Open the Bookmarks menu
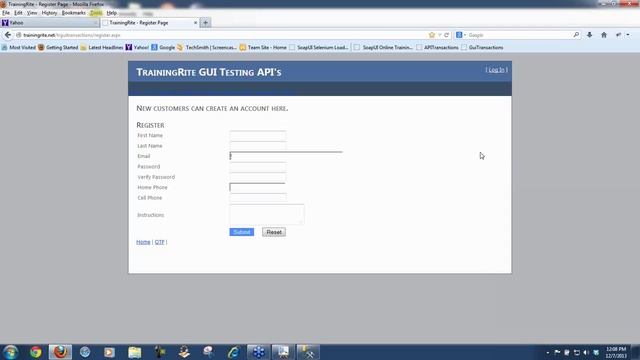Viewport: 640px width, 360px height. pos(73,13)
